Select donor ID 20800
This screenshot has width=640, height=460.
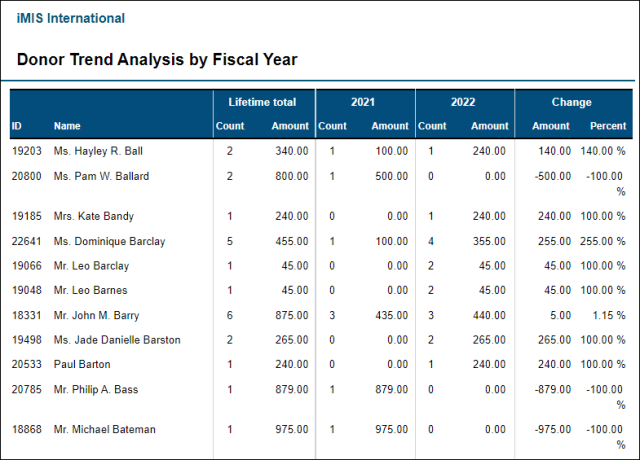click(x=27, y=176)
